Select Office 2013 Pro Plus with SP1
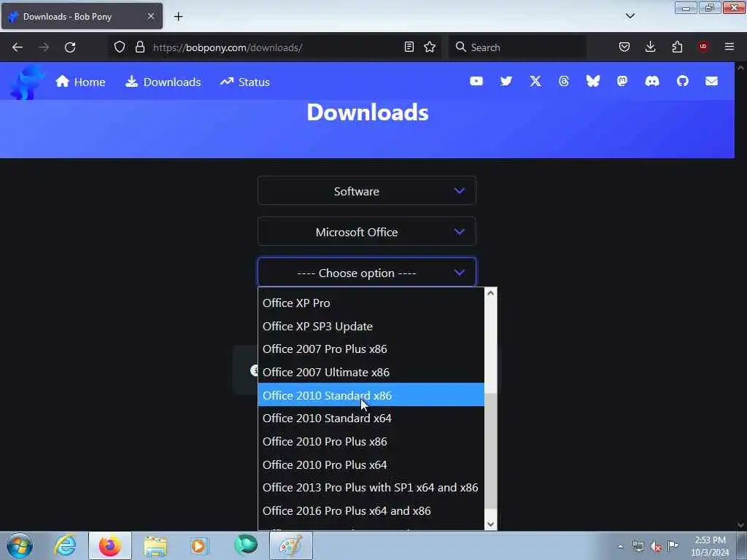 pyautogui.click(x=371, y=488)
